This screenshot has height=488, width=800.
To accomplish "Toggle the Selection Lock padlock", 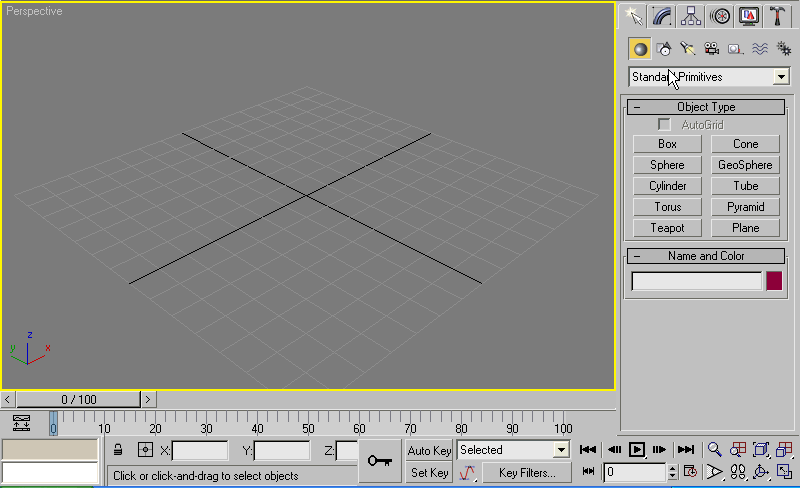I will [118, 450].
